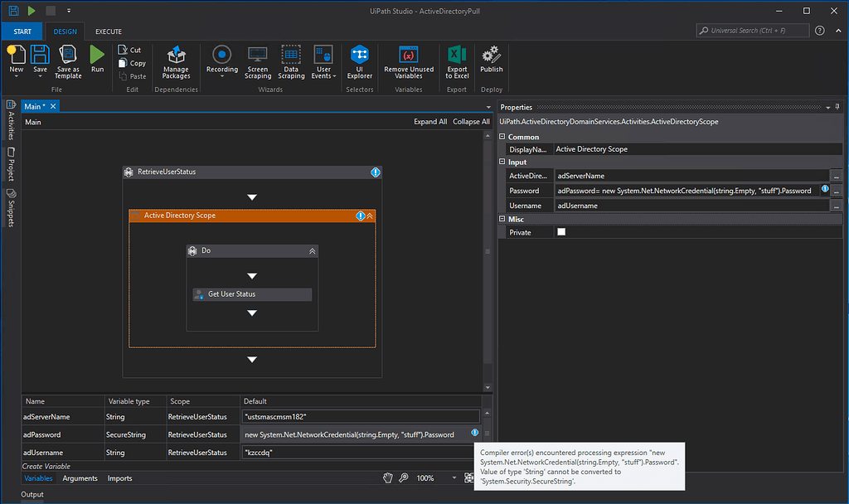
Task: Collapse the Active Directory Scope activity
Action: click(370, 216)
